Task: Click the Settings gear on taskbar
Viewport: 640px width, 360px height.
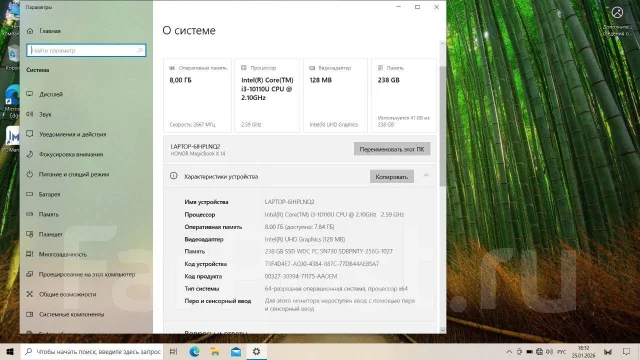Action: [256, 351]
